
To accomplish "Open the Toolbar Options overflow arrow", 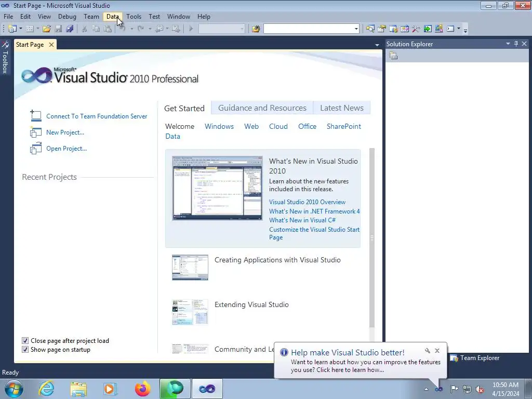I will click(465, 30).
